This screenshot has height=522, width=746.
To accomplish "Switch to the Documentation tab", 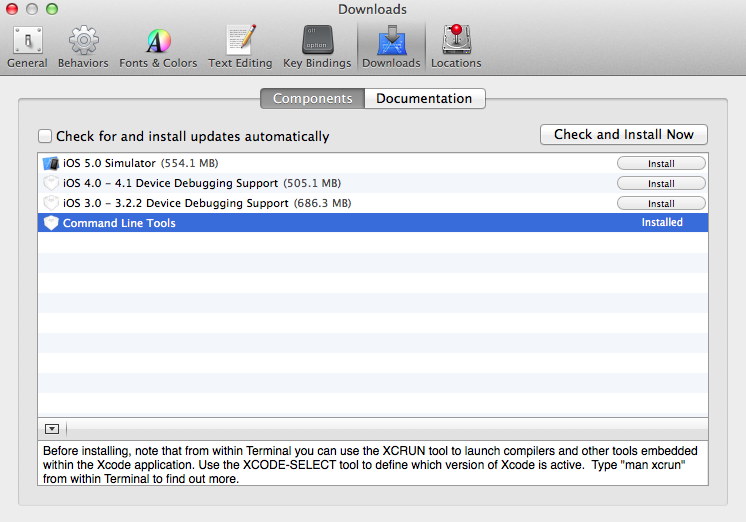I will pos(424,98).
